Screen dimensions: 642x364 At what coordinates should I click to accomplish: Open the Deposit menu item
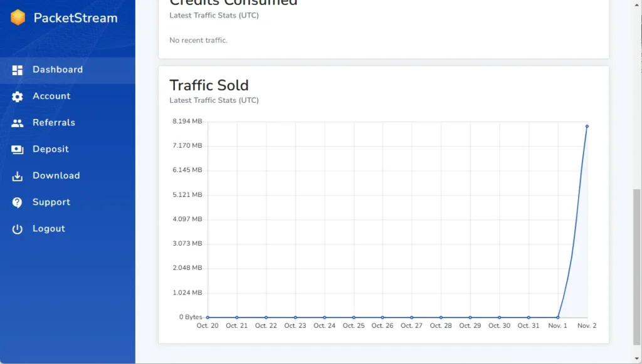tap(68, 149)
